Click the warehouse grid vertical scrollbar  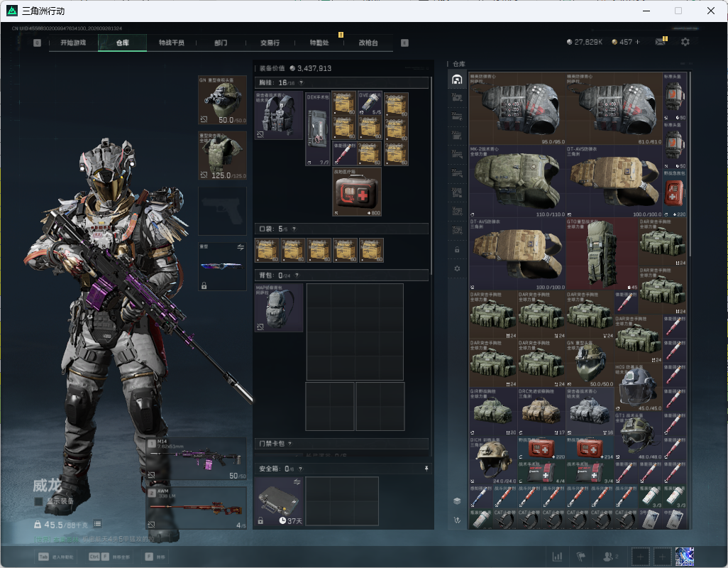tap(690, 163)
